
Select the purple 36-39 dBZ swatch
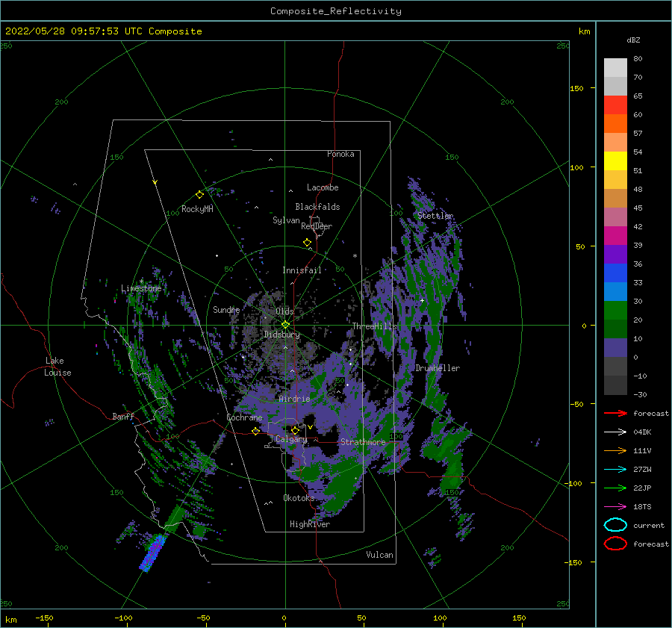(x=615, y=255)
